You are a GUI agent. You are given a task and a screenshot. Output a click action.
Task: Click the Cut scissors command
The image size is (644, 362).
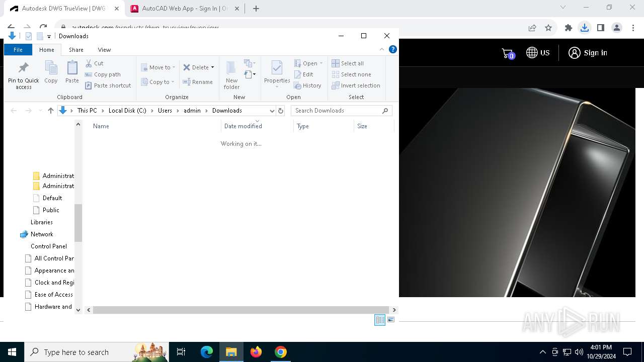coord(95,63)
